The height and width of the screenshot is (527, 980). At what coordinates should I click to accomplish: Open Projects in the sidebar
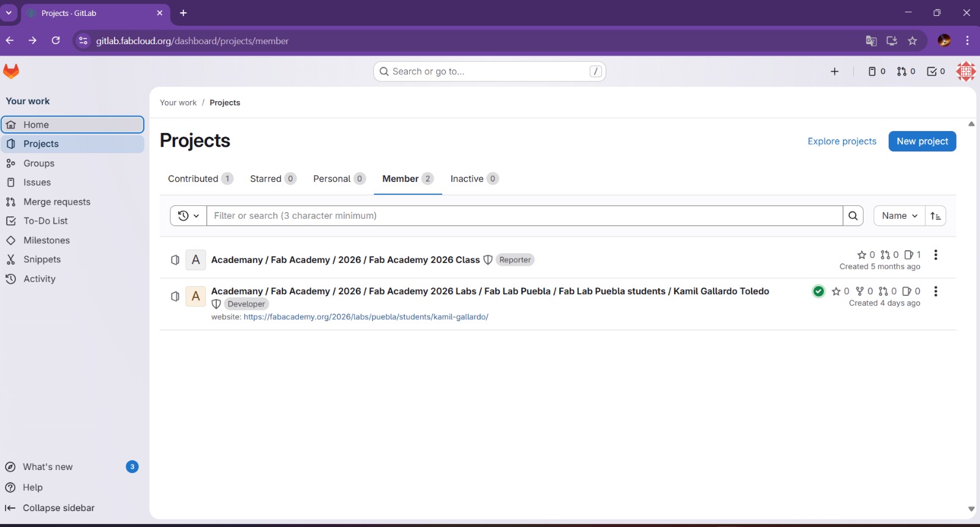point(72,144)
